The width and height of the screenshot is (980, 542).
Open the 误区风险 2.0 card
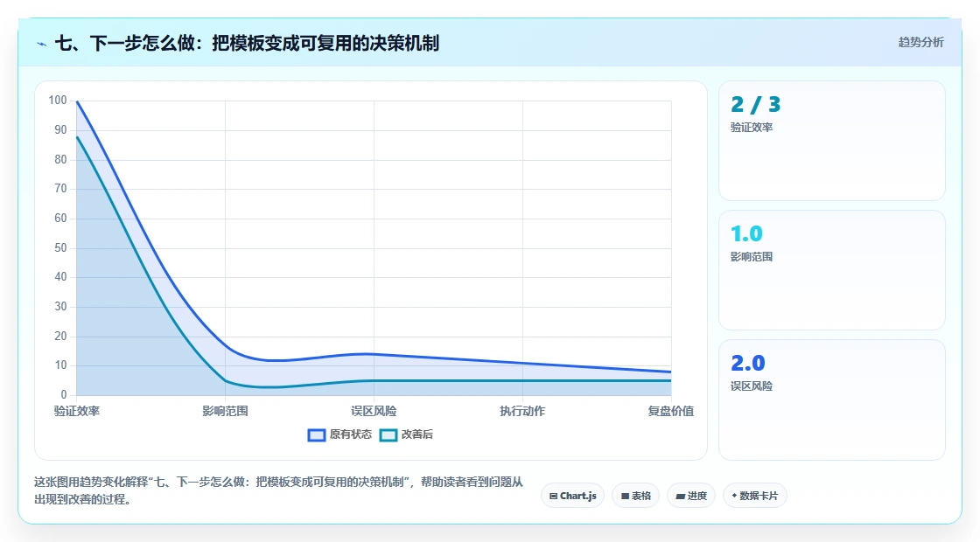(832, 400)
